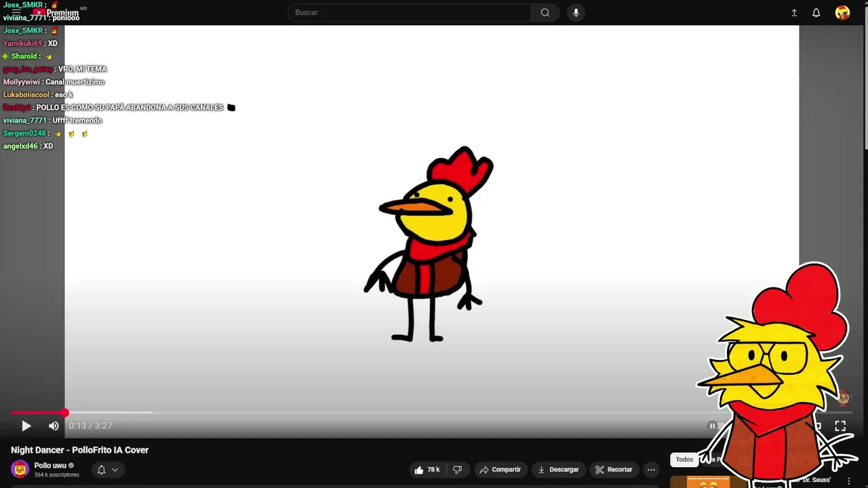868x488 pixels.
Task: Click the 'POLLO ES COMO SU PAPÁ' message
Action: [130, 108]
